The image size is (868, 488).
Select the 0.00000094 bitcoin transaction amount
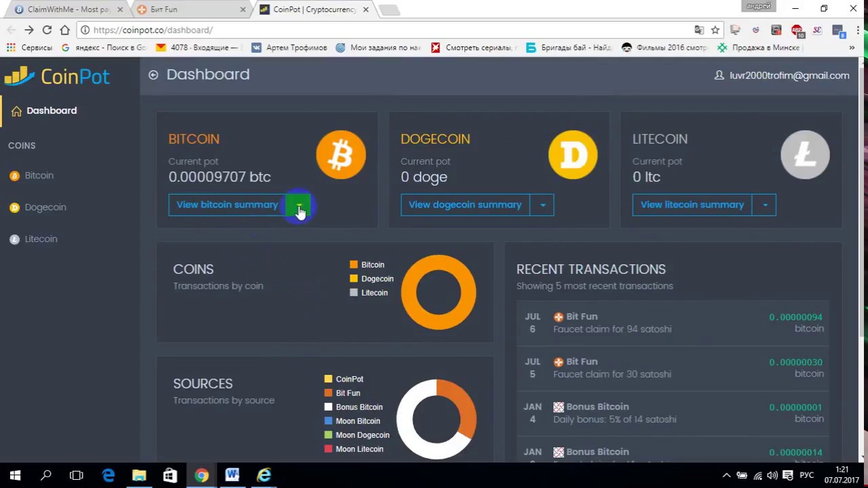pyautogui.click(x=796, y=317)
